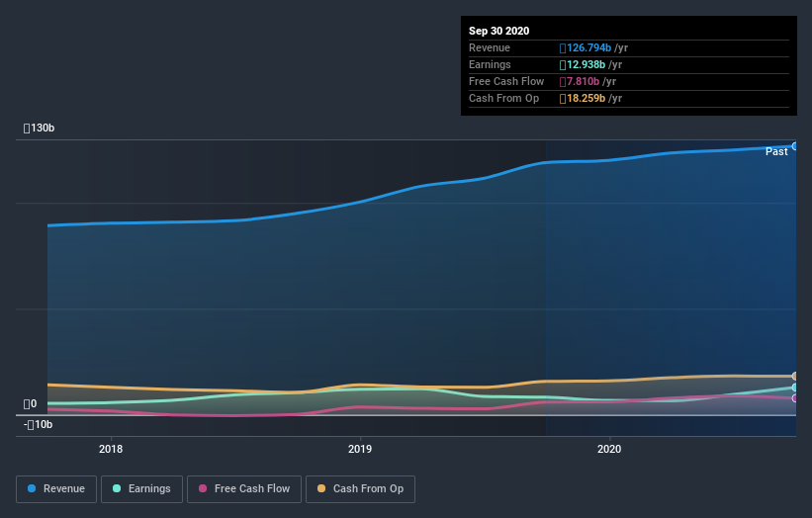Click the Sep 30 2020 tooltip date
This screenshot has width=812, height=518.
498,31
